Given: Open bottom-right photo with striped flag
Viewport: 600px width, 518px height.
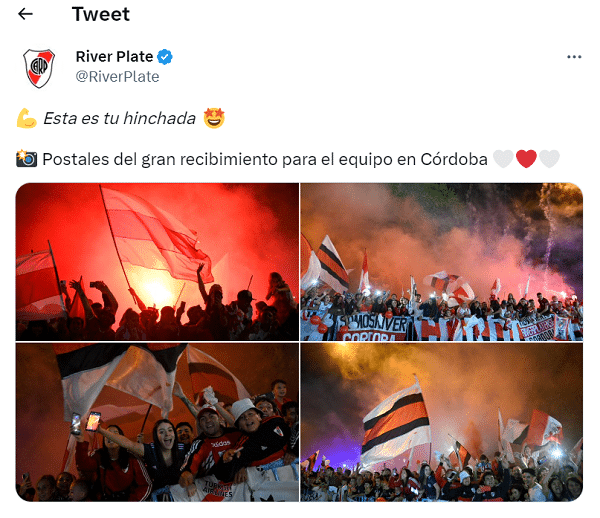Looking at the screenshot, I should click(442, 422).
